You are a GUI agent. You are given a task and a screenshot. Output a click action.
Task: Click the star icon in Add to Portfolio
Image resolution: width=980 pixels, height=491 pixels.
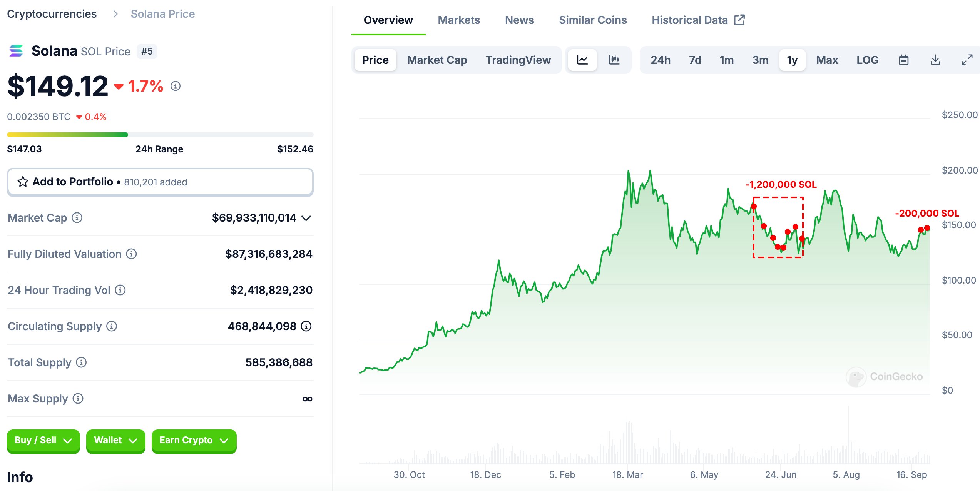[x=23, y=182]
